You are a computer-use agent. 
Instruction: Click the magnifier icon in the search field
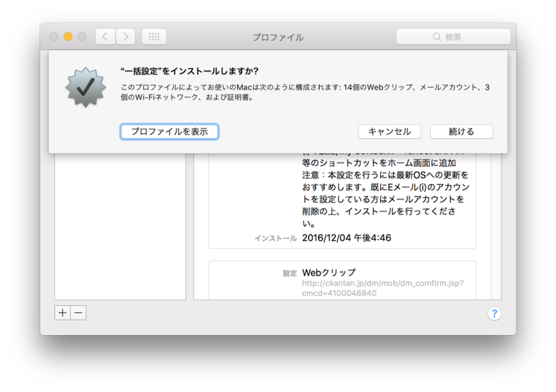tap(437, 37)
